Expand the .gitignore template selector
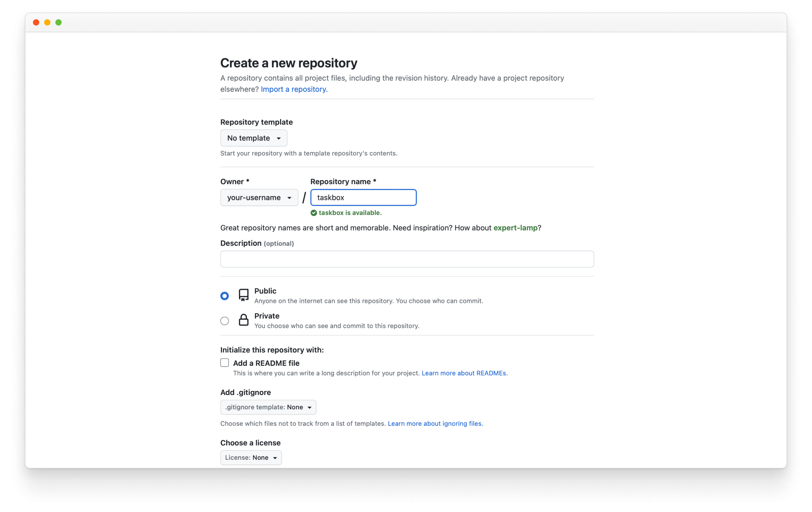Screen dimensions: 812x512 (267, 407)
